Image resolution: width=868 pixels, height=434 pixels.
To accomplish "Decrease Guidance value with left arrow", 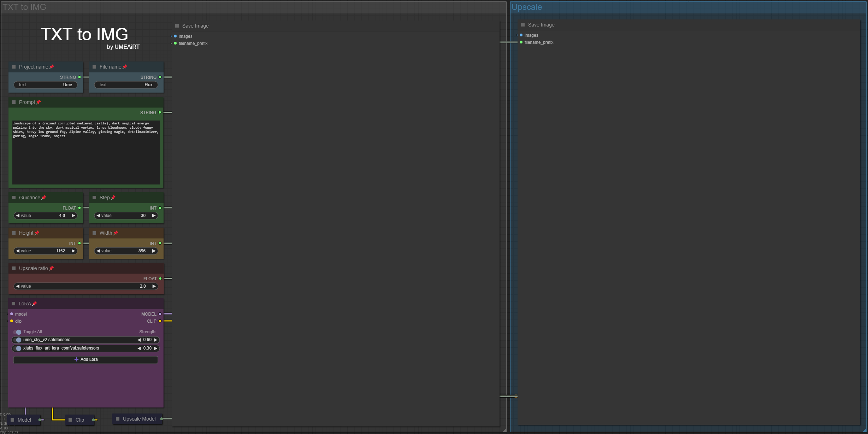I will [x=18, y=216].
